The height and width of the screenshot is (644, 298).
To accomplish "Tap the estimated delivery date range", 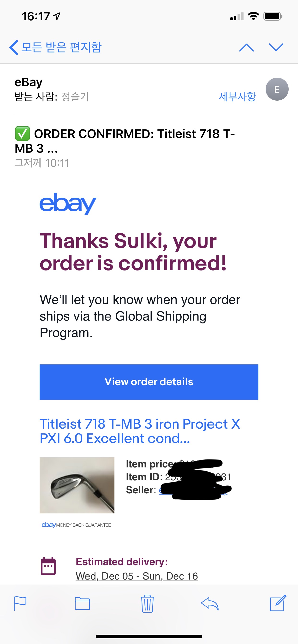I will coord(137,576).
